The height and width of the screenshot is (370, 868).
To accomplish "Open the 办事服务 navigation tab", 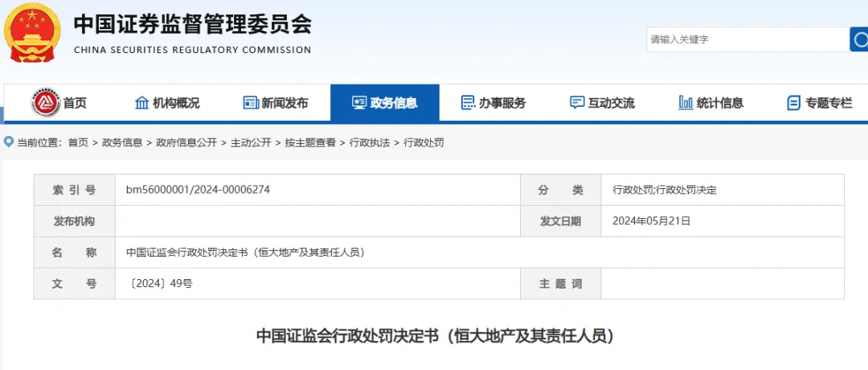I will [x=493, y=103].
